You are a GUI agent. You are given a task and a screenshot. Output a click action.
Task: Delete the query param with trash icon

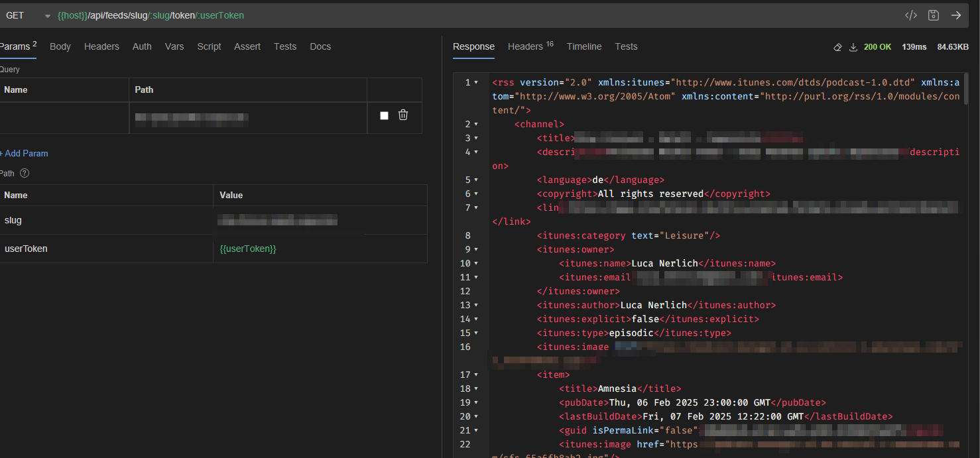(402, 115)
